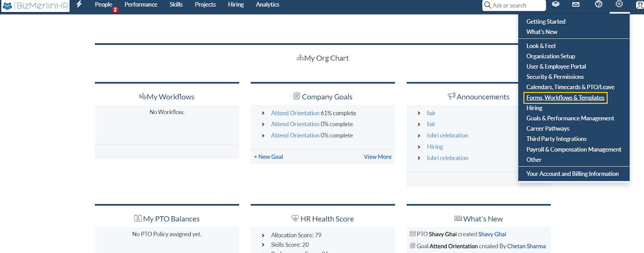This screenshot has height=253, width=644.
Task: Click the BizMerlinHR logo
Action: click(35, 6)
